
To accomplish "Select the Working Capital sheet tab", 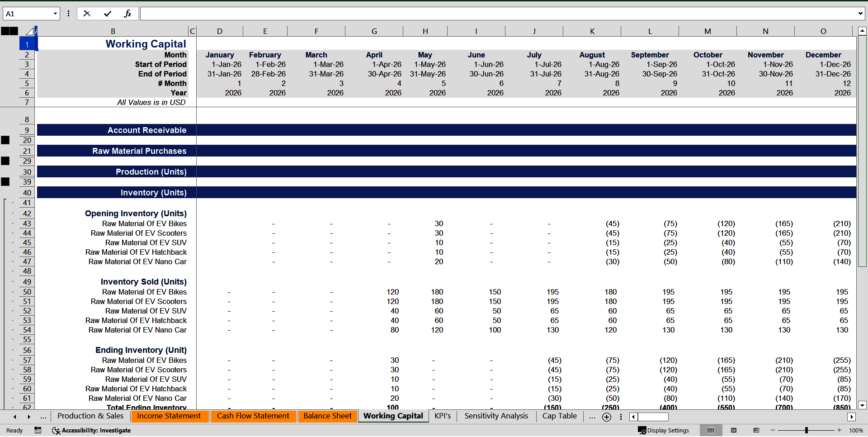I will [393, 416].
